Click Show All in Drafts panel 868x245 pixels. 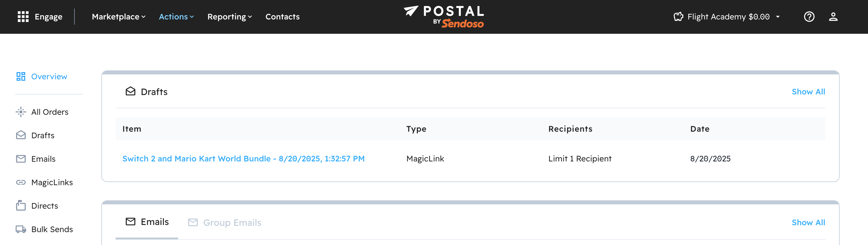click(808, 92)
